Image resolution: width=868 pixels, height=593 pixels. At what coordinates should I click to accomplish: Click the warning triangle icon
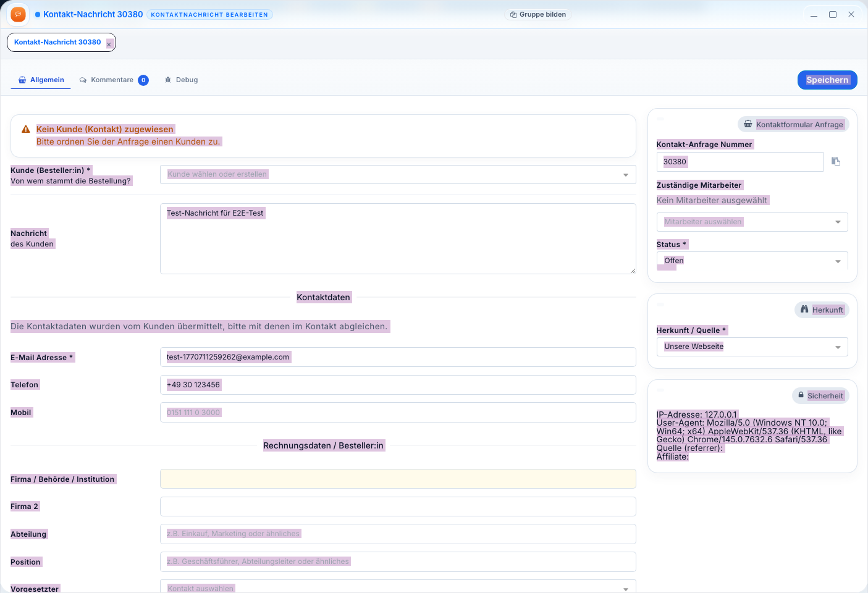point(26,129)
